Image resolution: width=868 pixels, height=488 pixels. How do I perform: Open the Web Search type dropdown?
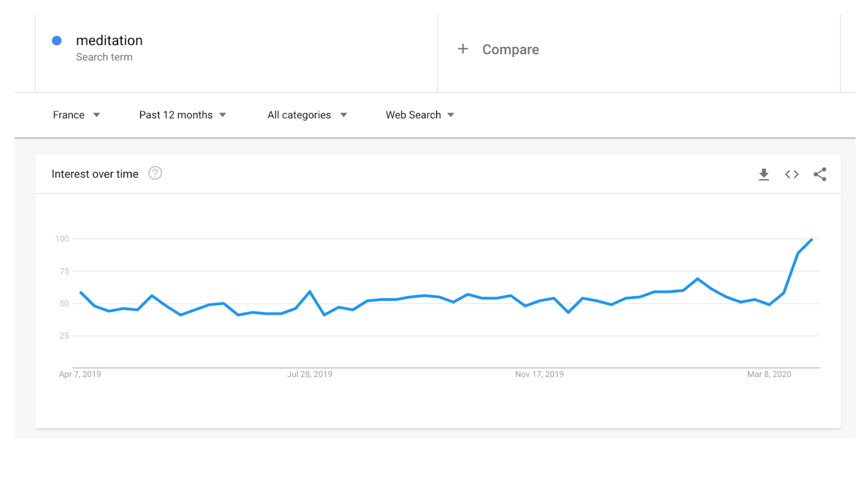[x=420, y=115]
